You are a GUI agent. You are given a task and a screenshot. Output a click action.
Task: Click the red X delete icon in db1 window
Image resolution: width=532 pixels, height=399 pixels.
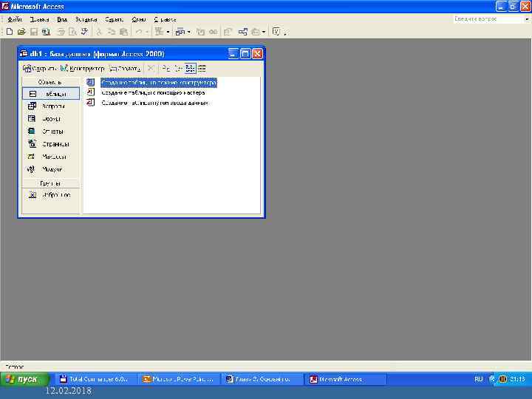150,69
